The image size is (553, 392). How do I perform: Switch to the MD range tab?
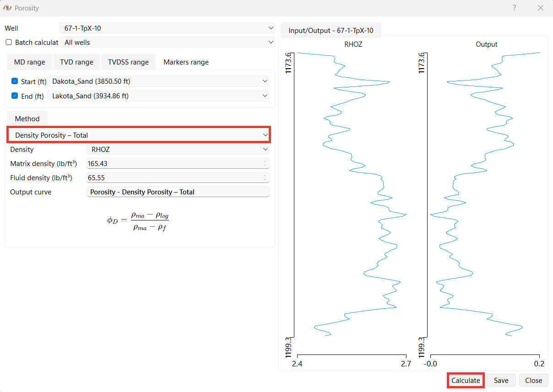29,62
